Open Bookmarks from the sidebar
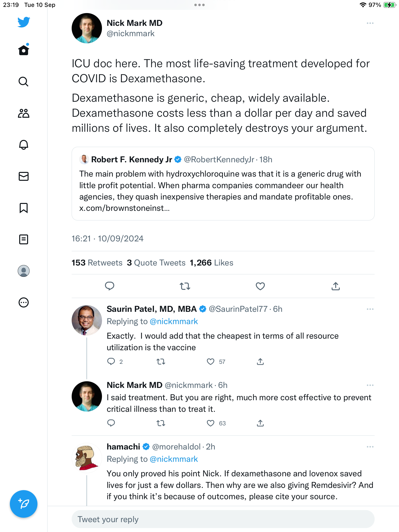399x532 pixels. click(x=24, y=208)
